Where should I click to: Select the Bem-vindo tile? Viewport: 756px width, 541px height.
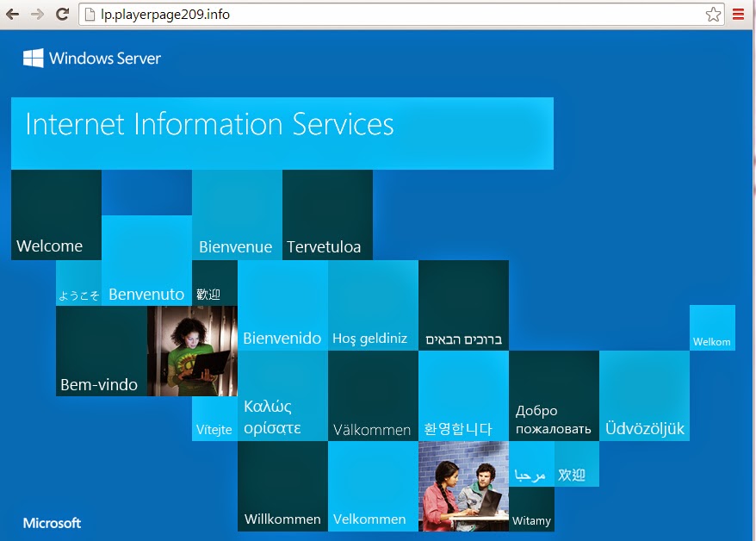102,351
